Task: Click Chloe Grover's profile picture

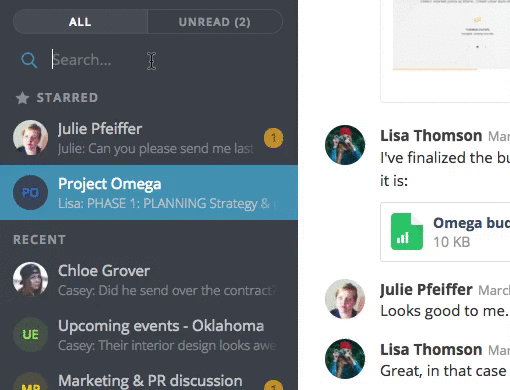Action: click(30, 279)
